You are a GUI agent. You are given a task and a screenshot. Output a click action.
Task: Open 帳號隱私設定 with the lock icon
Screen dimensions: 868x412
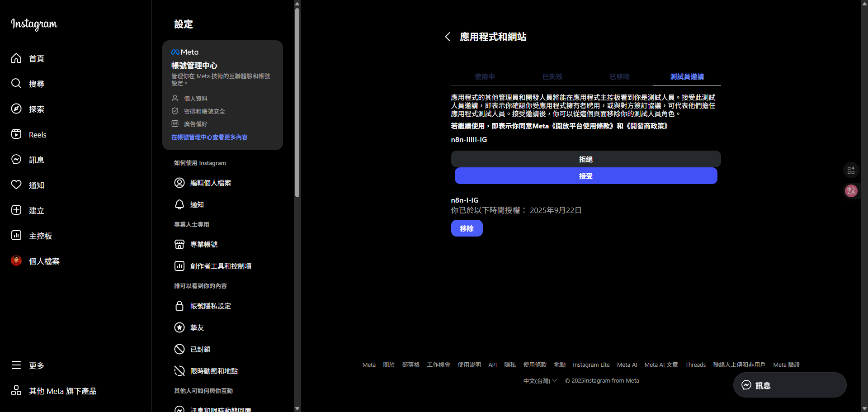179,306
